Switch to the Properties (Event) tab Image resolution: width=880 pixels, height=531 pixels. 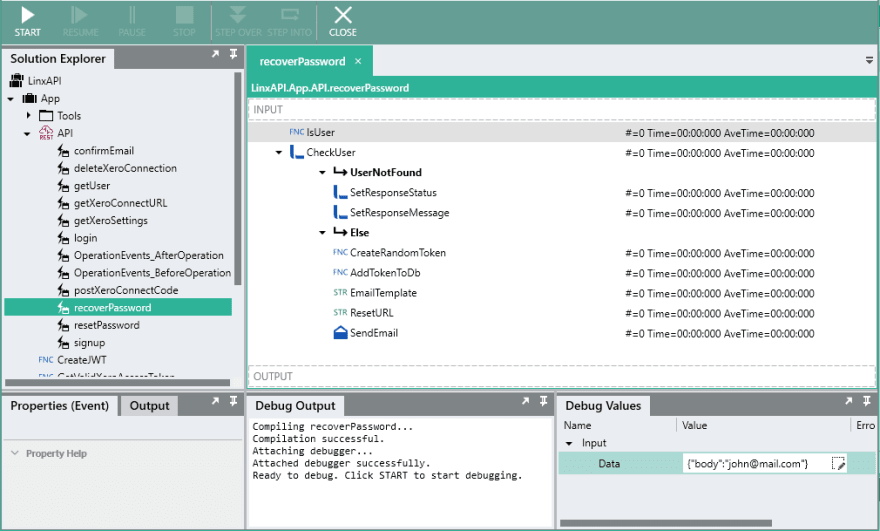click(x=59, y=406)
